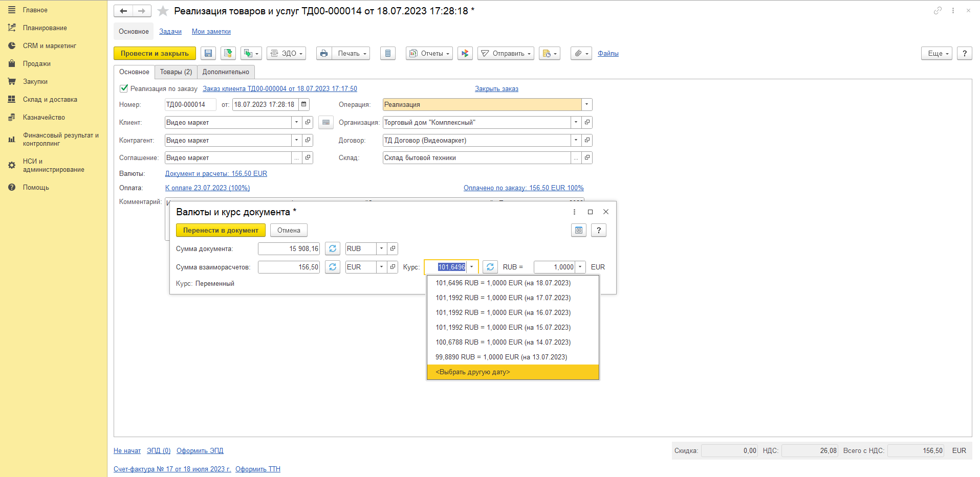Open the Закрыть заказ link
980x477 pixels.
[496, 89]
